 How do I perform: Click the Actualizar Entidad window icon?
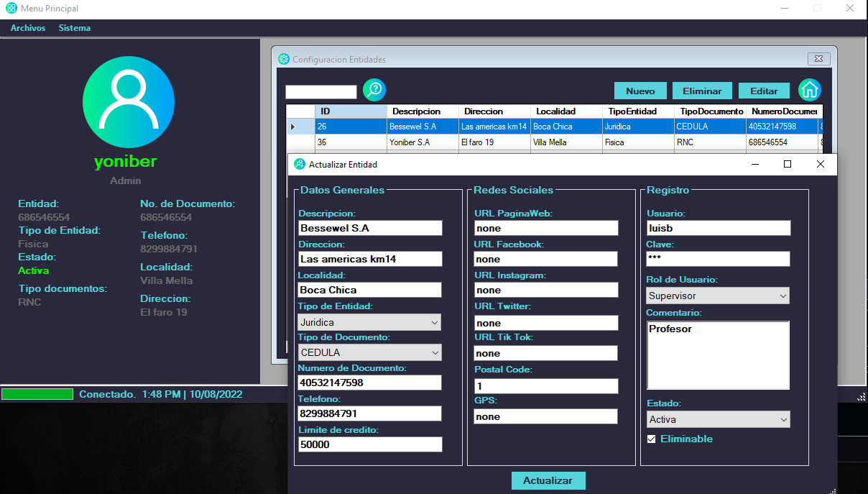[x=300, y=164]
